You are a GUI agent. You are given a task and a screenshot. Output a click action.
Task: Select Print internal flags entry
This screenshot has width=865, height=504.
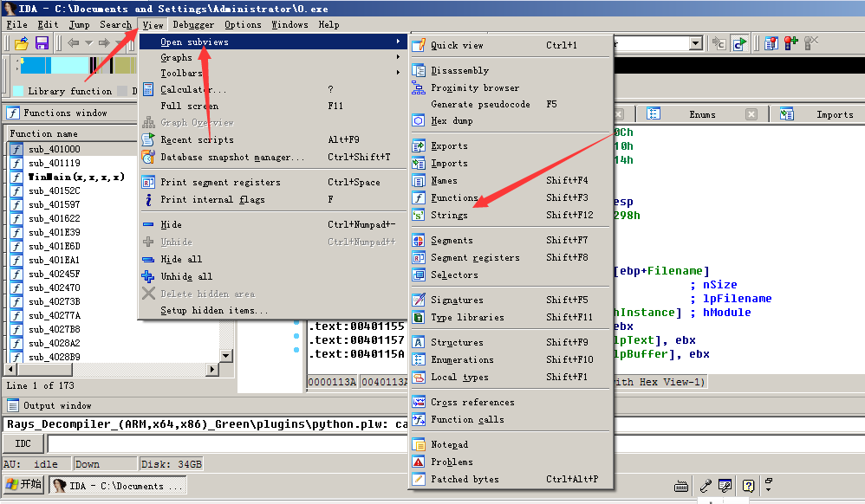[x=273, y=200]
